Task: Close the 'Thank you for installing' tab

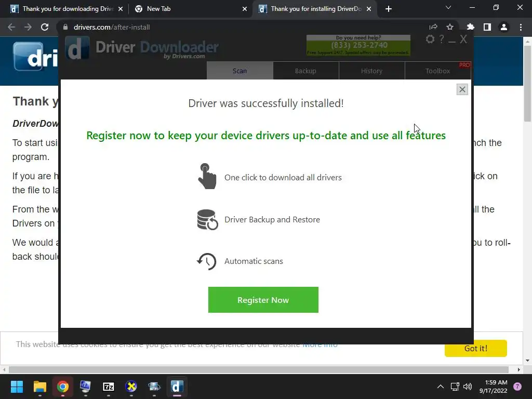Action: click(369, 9)
